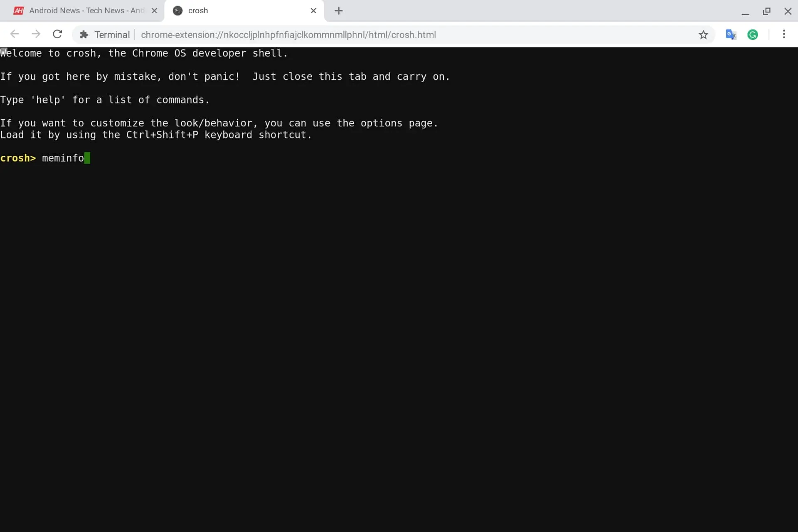Click the new tab plus button
Screen dimensions: 798x532
tap(339, 10)
